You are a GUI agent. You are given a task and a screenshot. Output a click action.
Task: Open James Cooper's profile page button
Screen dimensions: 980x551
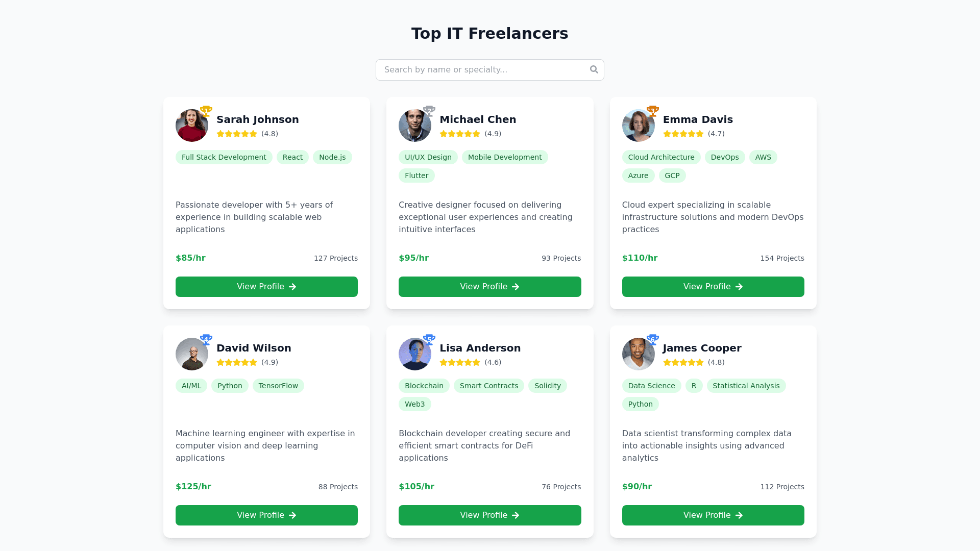pos(713,515)
